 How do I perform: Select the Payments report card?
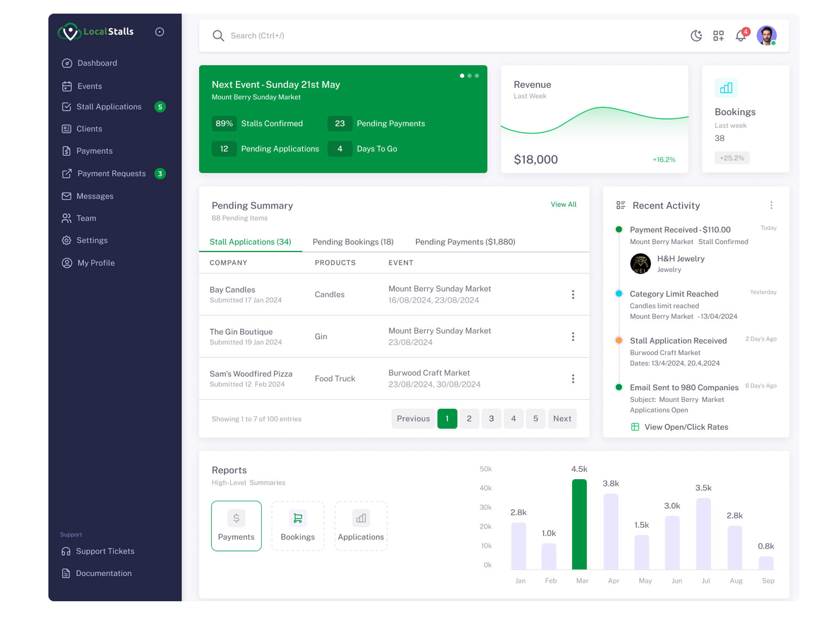point(236,526)
